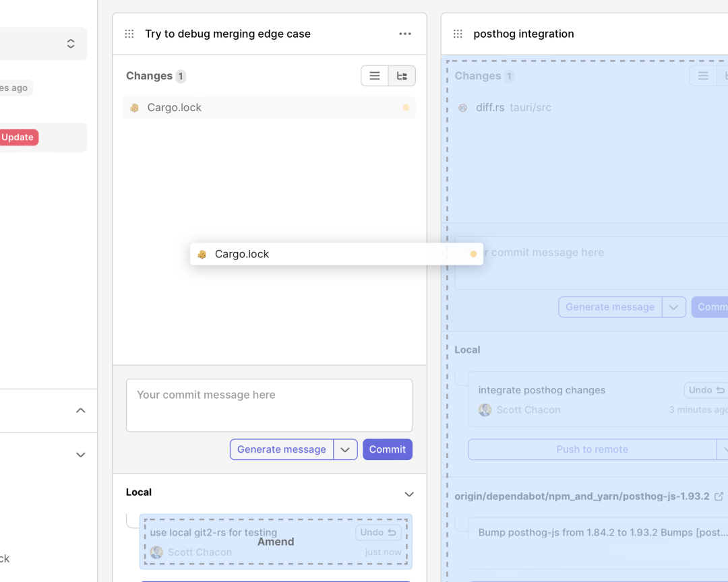Screen dimensions: 728x582
Task: Click drag handle of posthog integration lane
Action: coord(458,34)
